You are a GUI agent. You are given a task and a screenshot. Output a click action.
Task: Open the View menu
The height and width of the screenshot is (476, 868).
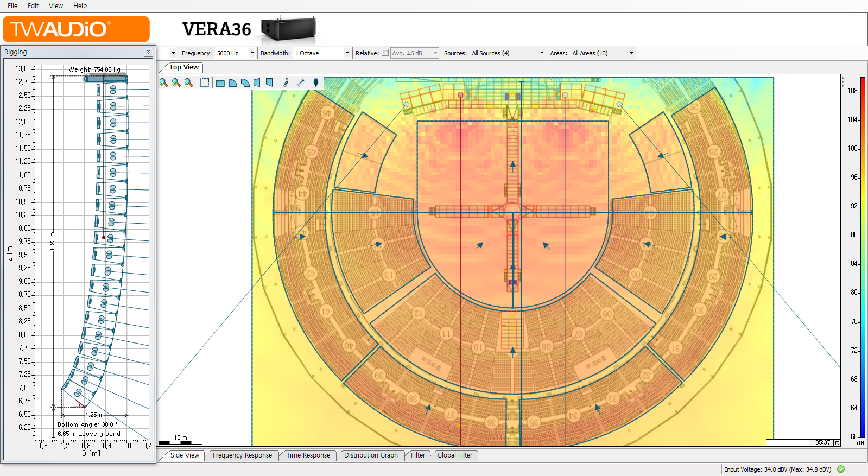56,6
